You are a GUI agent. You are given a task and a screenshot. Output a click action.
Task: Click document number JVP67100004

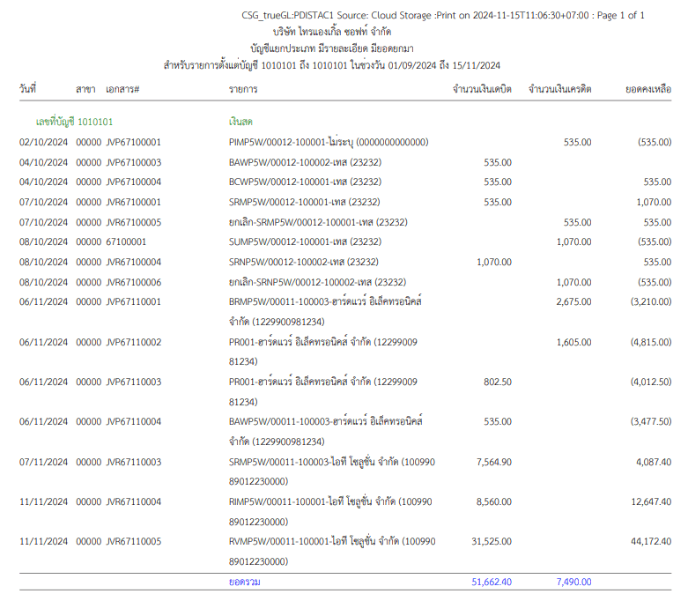(133, 182)
